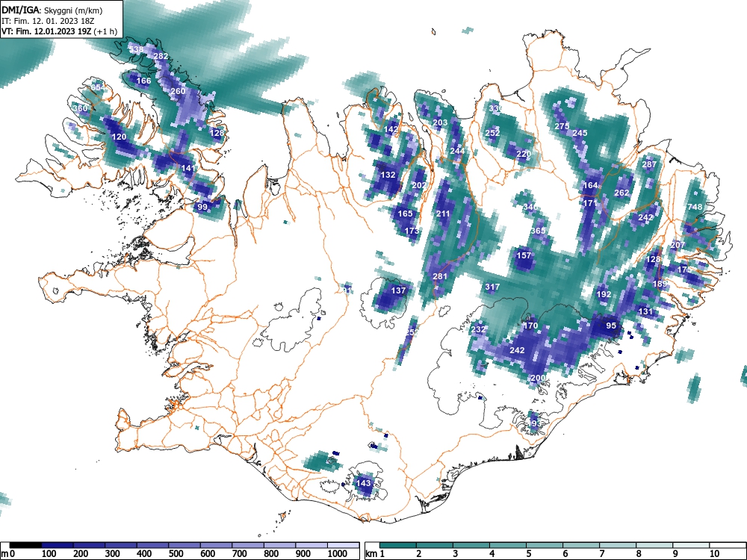Select the 281 visibility label
Image resolution: width=747 pixels, height=560 pixels.
pyautogui.click(x=440, y=277)
